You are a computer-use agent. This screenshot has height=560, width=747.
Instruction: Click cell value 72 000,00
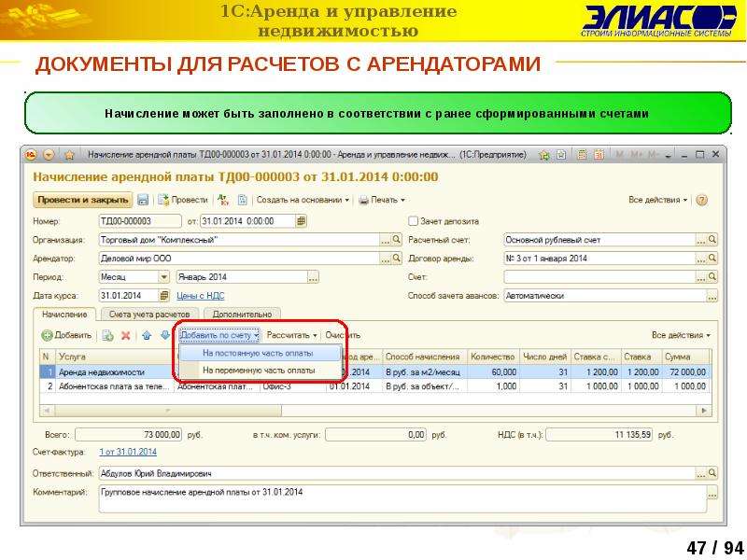[x=686, y=371]
